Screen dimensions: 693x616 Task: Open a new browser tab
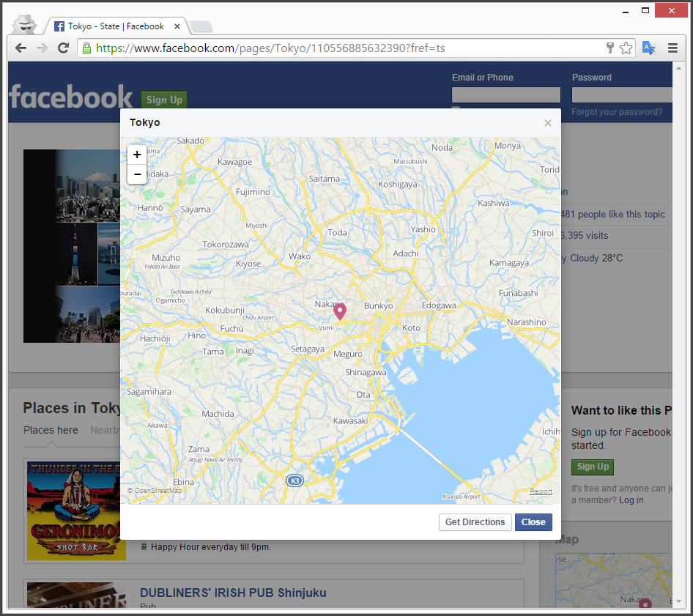[201, 26]
